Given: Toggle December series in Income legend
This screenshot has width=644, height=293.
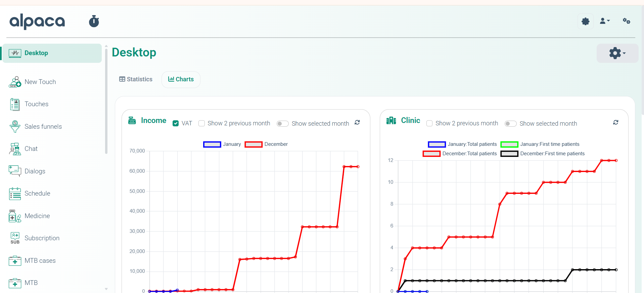Looking at the screenshot, I should point(266,144).
